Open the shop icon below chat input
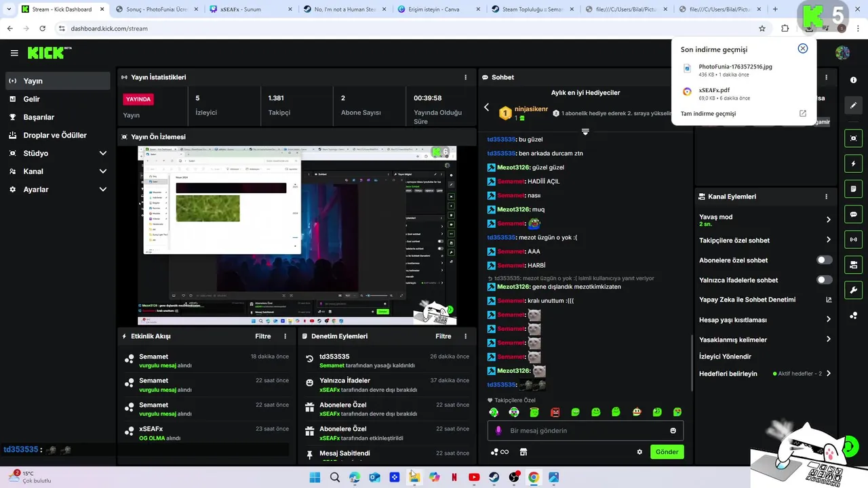Screen dimensions: 868x488 coord(524,452)
